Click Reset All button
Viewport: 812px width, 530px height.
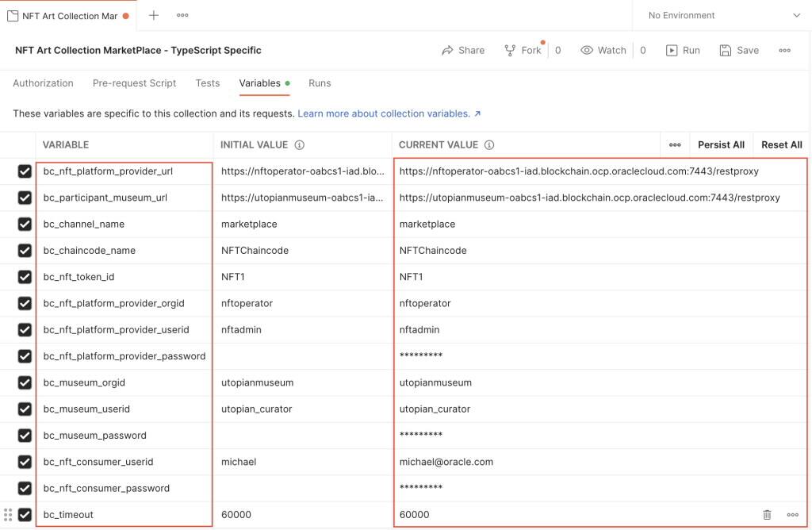click(x=781, y=145)
